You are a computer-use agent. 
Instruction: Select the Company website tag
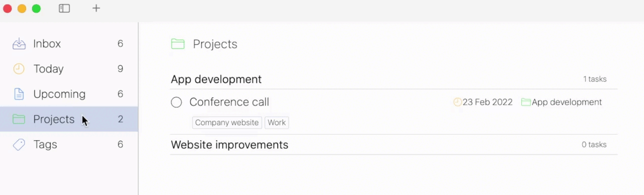[227, 123]
